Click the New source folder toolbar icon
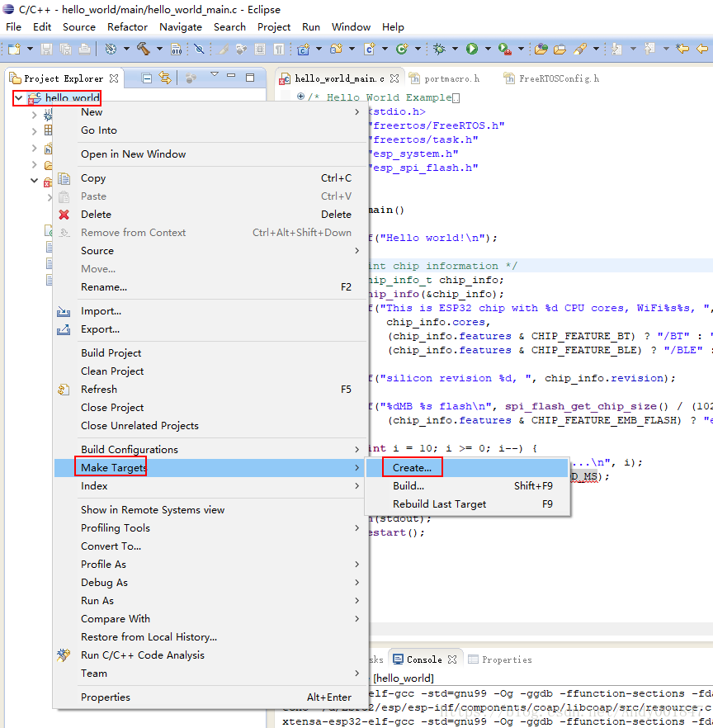713x728 pixels. [336, 49]
